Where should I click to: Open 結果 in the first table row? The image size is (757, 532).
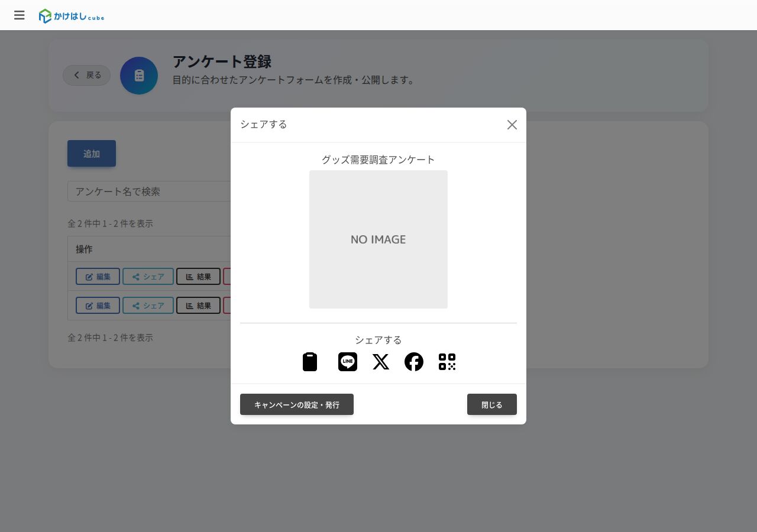click(x=198, y=277)
